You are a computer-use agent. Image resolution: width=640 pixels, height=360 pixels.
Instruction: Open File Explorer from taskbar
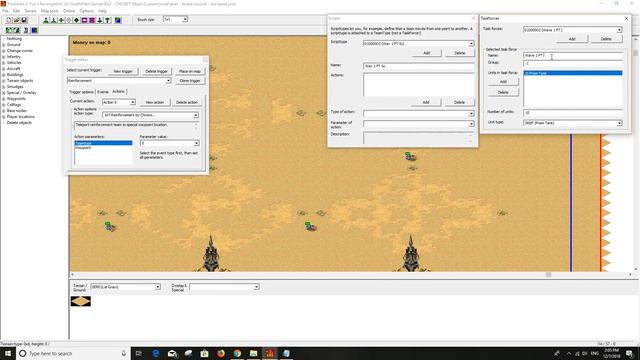253,353
